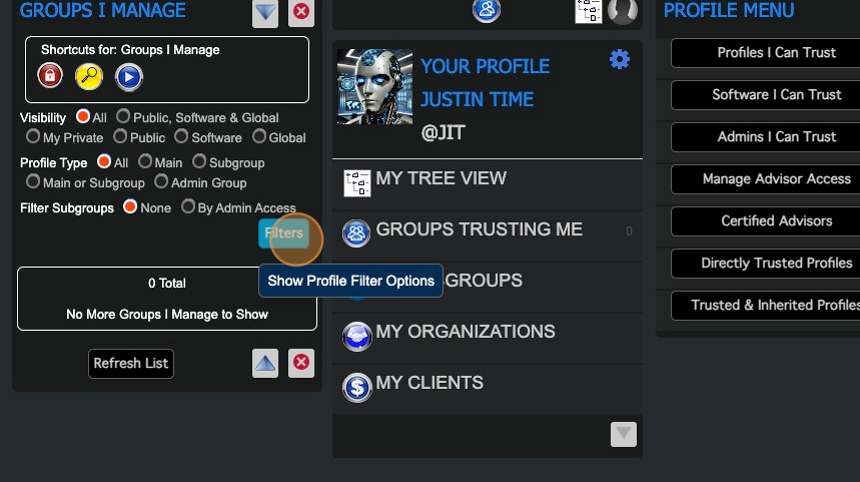Open Manage Advisor Access
Viewport: 860px width, 482px height.
[766, 179]
